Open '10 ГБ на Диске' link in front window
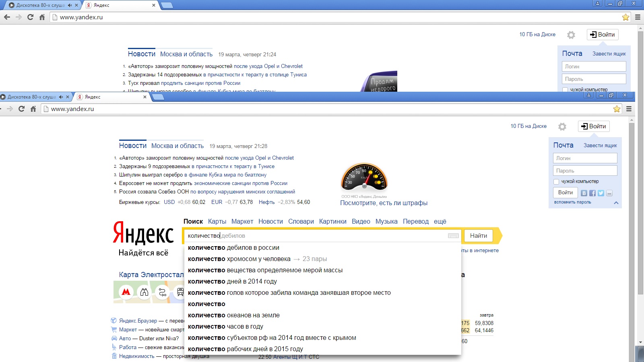644x362 pixels. point(528,126)
